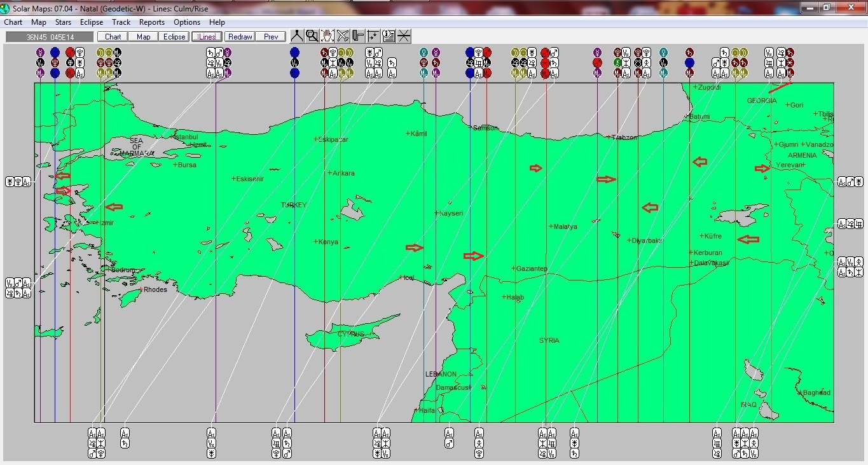This screenshot has width=868, height=465.
Task: Click the paint roller map tool icon
Action: click(357, 36)
